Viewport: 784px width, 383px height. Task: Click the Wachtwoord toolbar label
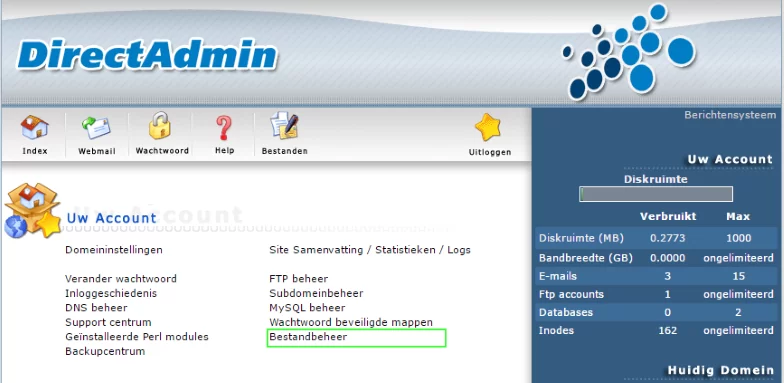coord(162,150)
